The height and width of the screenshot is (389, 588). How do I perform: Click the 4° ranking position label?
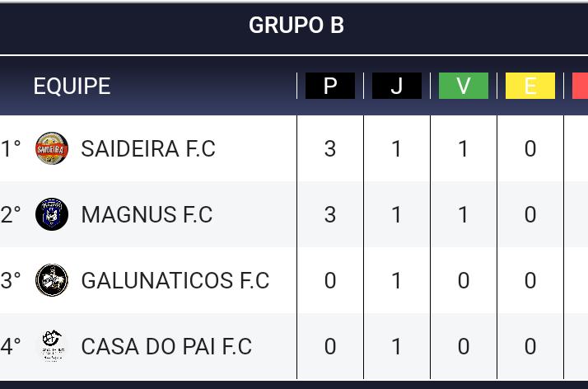pyautogui.click(x=11, y=346)
